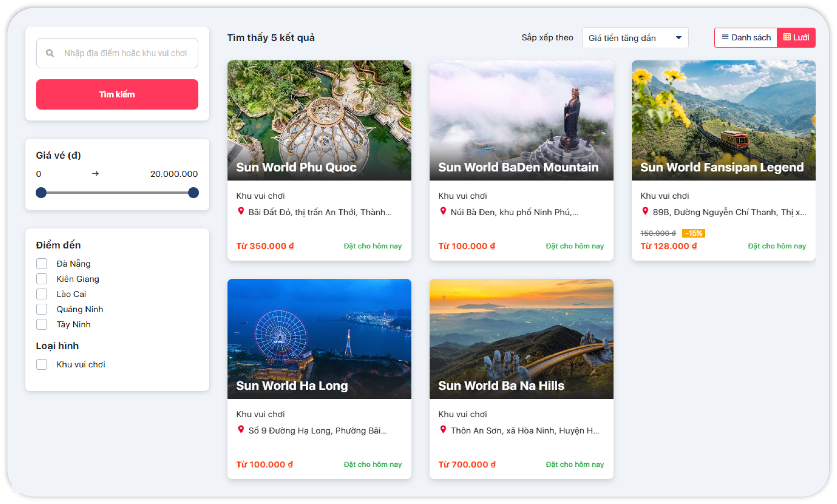Click location pin on Fansipan Legend card
837x504 pixels.
click(645, 211)
